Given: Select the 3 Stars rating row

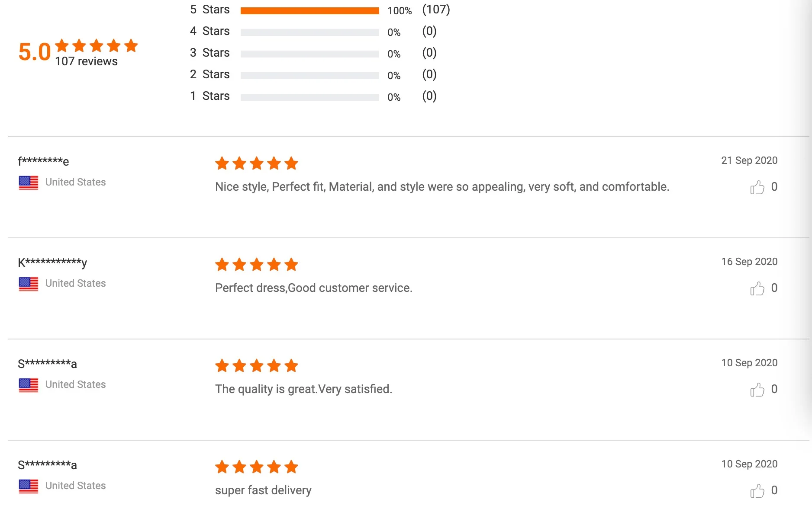Looking at the screenshot, I should (x=210, y=53).
